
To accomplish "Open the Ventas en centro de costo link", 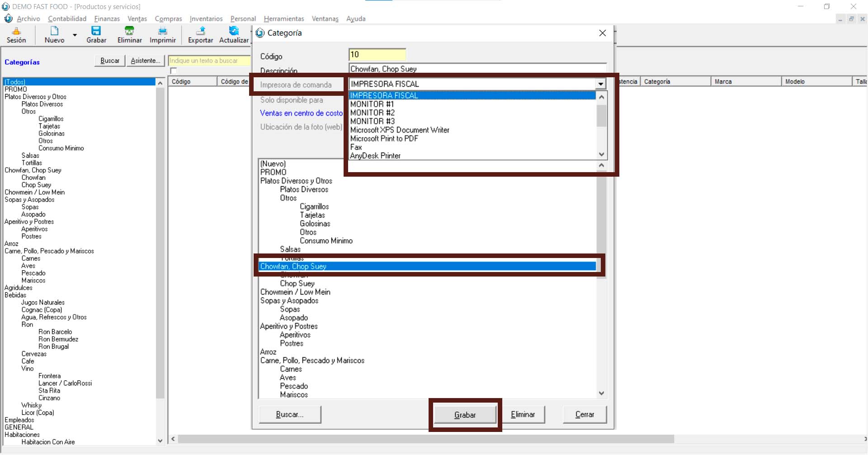I will pyautogui.click(x=301, y=113).
